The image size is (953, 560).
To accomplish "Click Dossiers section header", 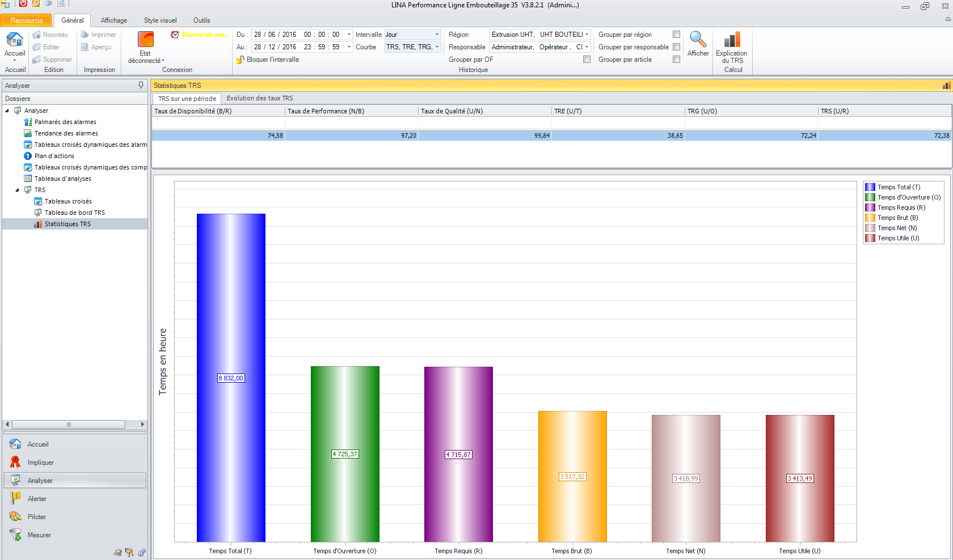I will coord(75,99).
